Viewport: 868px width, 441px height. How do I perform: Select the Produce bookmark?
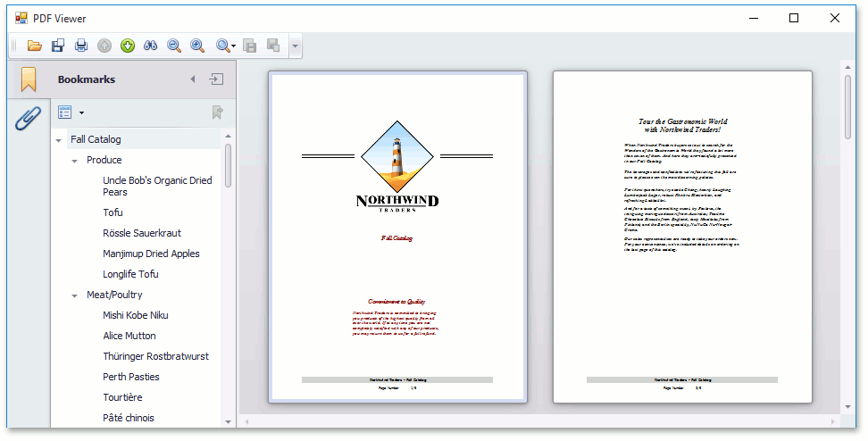pyautogui.click(x=104, y=160)
